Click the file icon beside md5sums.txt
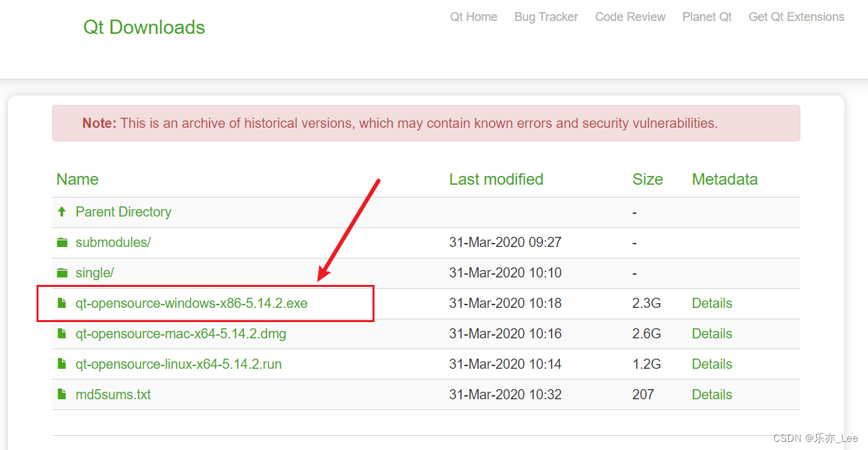 click(x=62, y=395)
